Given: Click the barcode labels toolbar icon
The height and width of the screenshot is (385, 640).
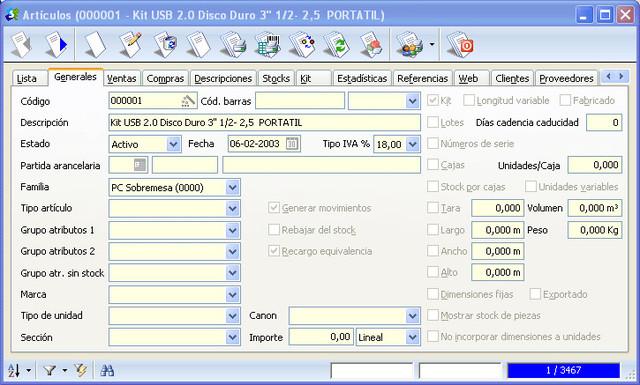Looking at the screenshot, I should (268, 44).
